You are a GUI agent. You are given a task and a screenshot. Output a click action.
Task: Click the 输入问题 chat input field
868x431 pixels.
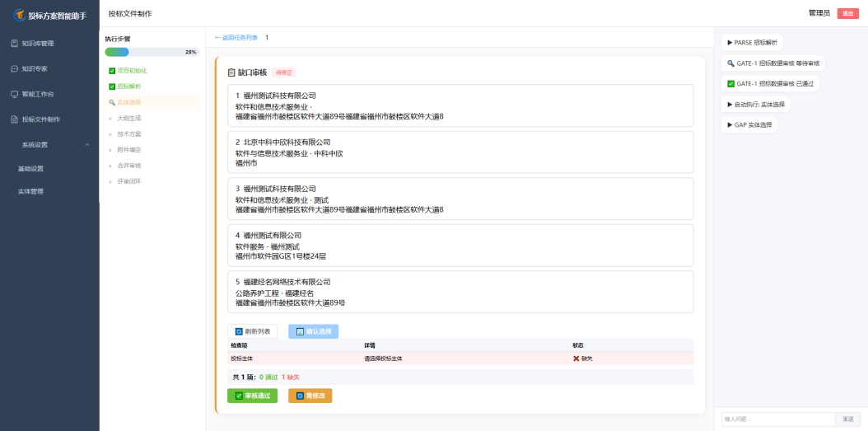(778, 419)
